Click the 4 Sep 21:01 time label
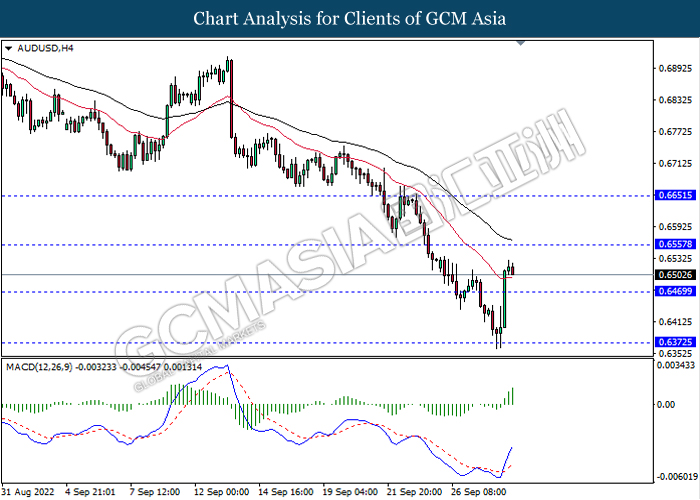 click(x=90, y=492)
